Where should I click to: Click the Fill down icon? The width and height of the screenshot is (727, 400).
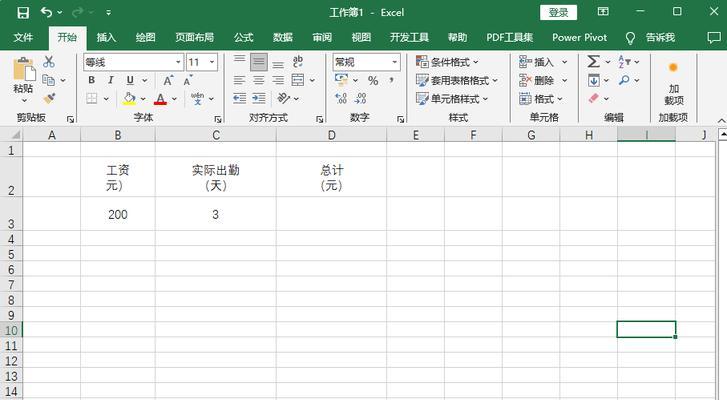[593, 80]
